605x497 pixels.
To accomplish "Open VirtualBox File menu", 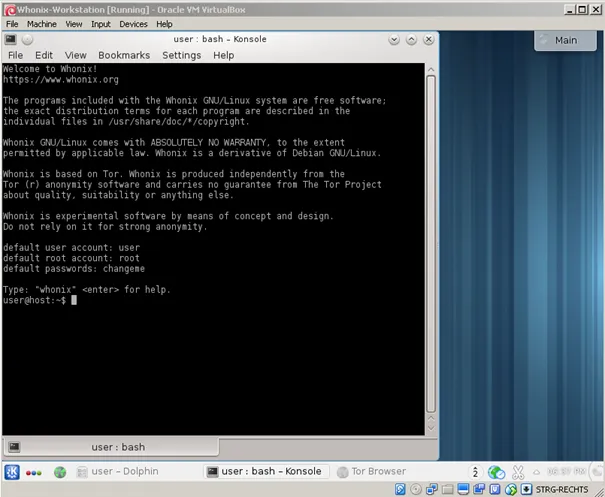I will tap(12, 24).
